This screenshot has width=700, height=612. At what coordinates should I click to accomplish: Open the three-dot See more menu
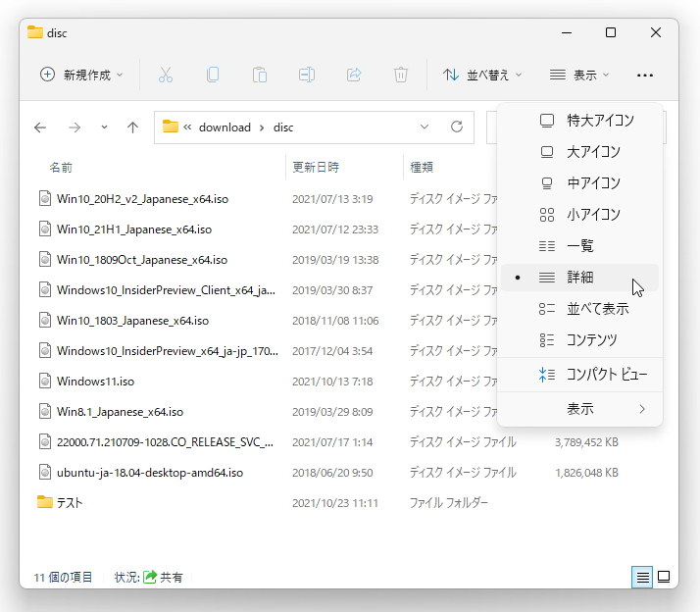pos(645,76)
